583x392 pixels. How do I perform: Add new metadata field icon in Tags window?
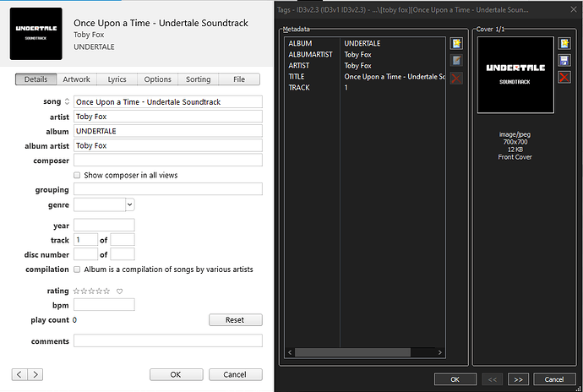(456, 43)
